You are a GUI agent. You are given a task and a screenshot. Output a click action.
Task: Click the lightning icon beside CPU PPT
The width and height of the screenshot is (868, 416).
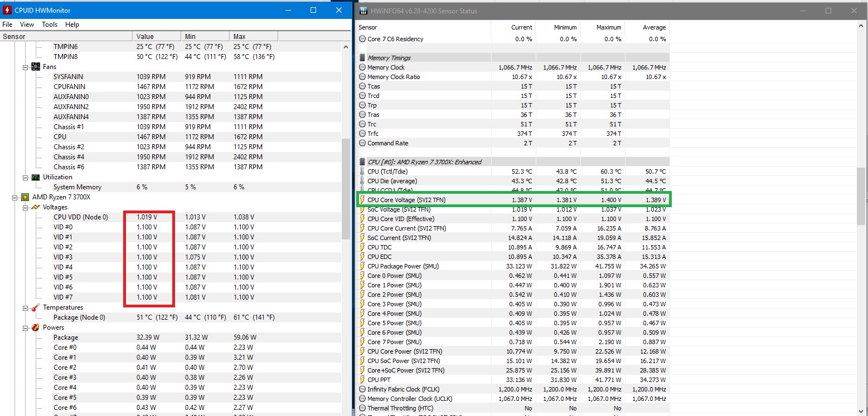362,380
